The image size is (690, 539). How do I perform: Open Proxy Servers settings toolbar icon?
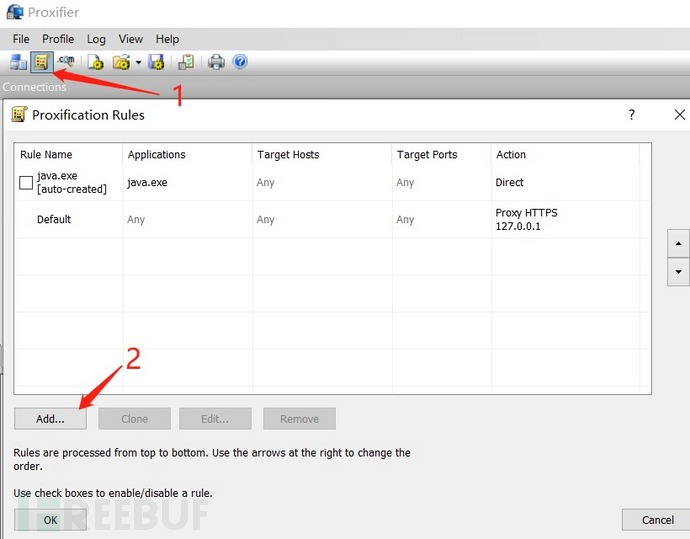pyautogui.click(x=18, y=62)
